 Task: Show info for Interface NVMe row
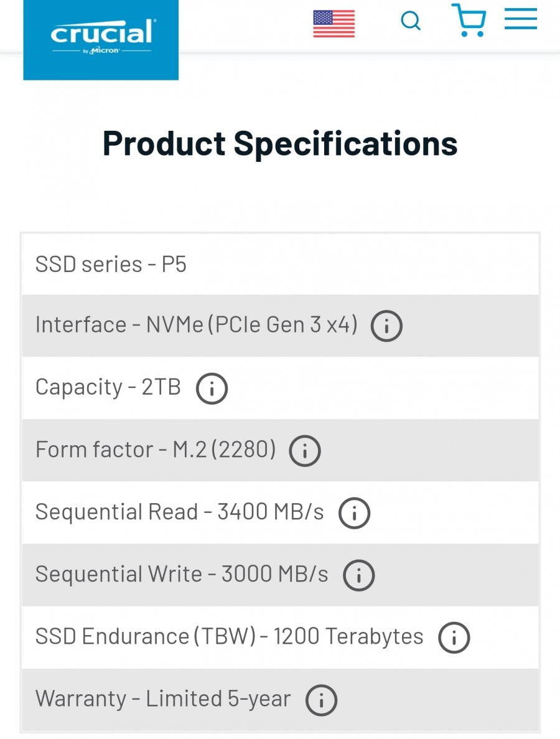point(386,326)
